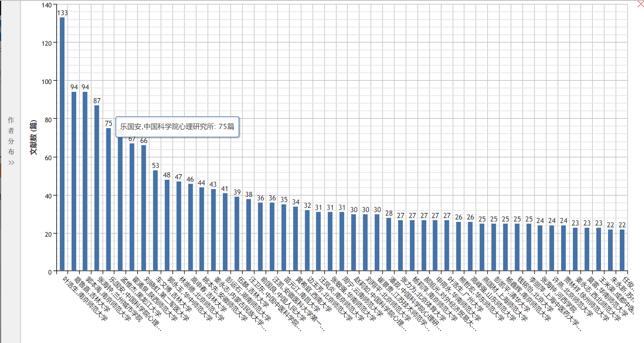Click the bar for 姚本先 with value 44
Image resolution: width=644 pixels, height=343 pixels.
(x=202, y=229)
